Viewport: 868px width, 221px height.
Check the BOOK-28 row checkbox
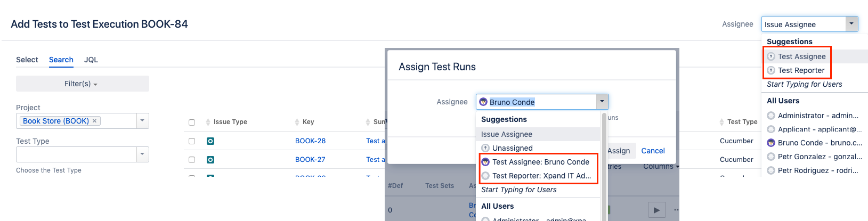(192, 141)
